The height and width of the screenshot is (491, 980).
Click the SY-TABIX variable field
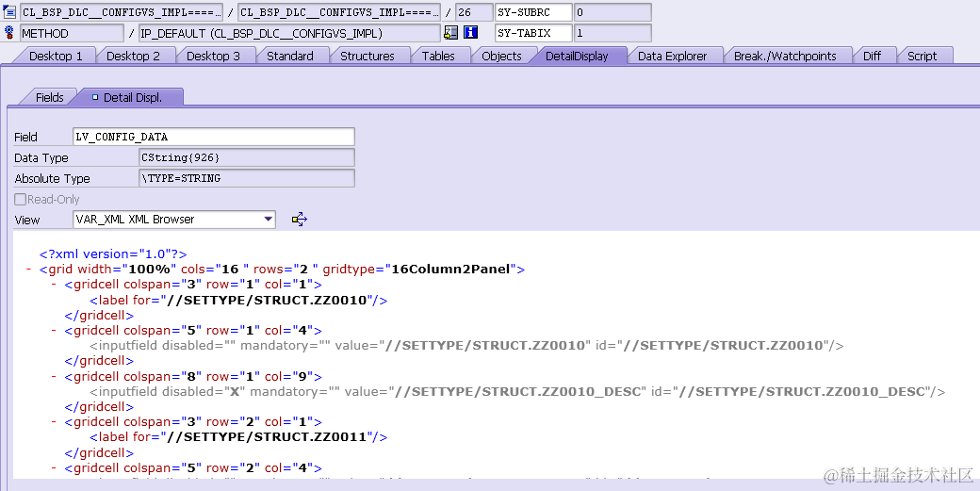533,33
